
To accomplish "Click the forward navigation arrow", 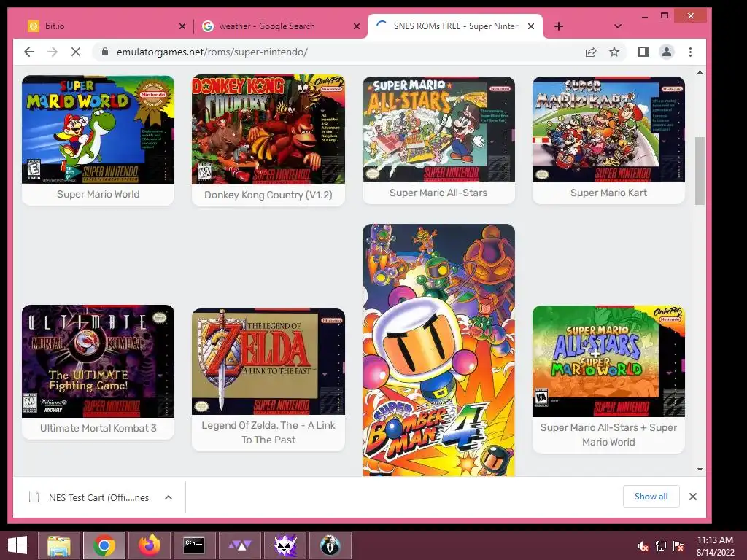I will click(53, 52).
